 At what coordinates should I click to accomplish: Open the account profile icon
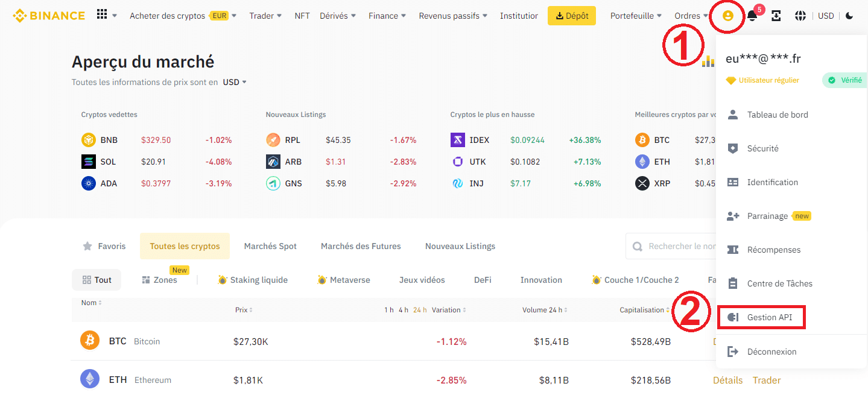pyautogui.click(x=727, y=16)
